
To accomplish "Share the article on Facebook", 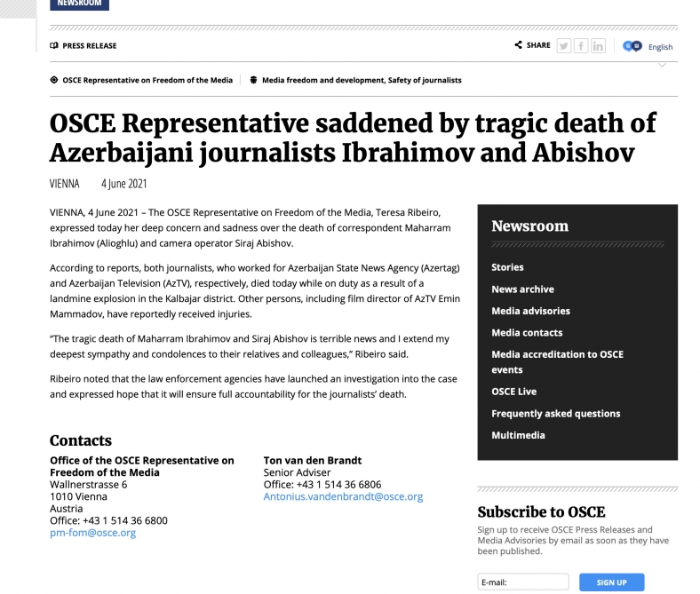I will [581, 46].
